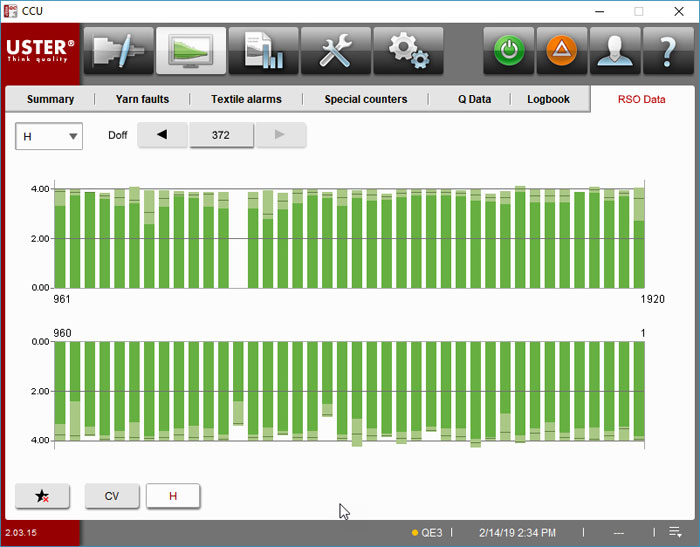Image resolution: width=700 pixels, height=547 pixels.
Task: Open the reports document chart icon
Action: tap(263, 50)
